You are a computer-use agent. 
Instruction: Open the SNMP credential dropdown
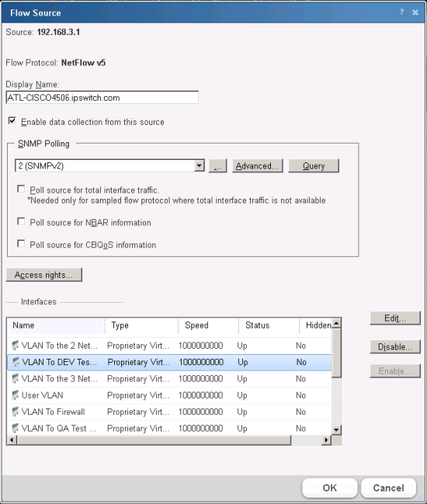point(200,166)
